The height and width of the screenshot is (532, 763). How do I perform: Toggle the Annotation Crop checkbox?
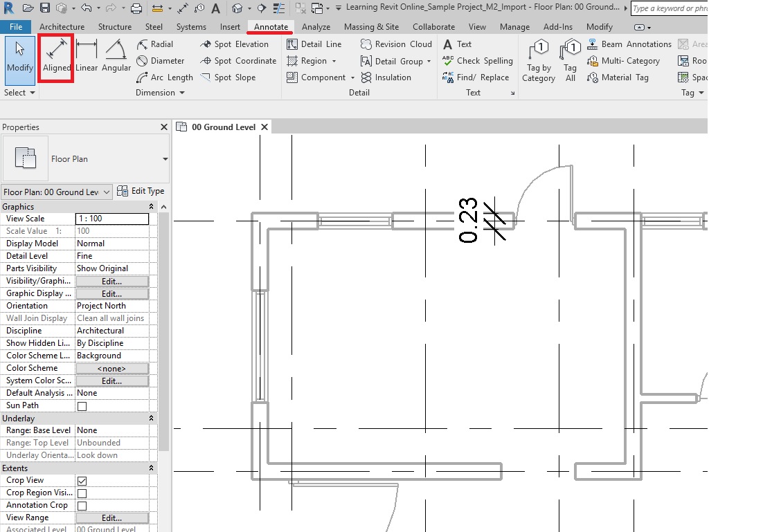(x=82, y=506)
